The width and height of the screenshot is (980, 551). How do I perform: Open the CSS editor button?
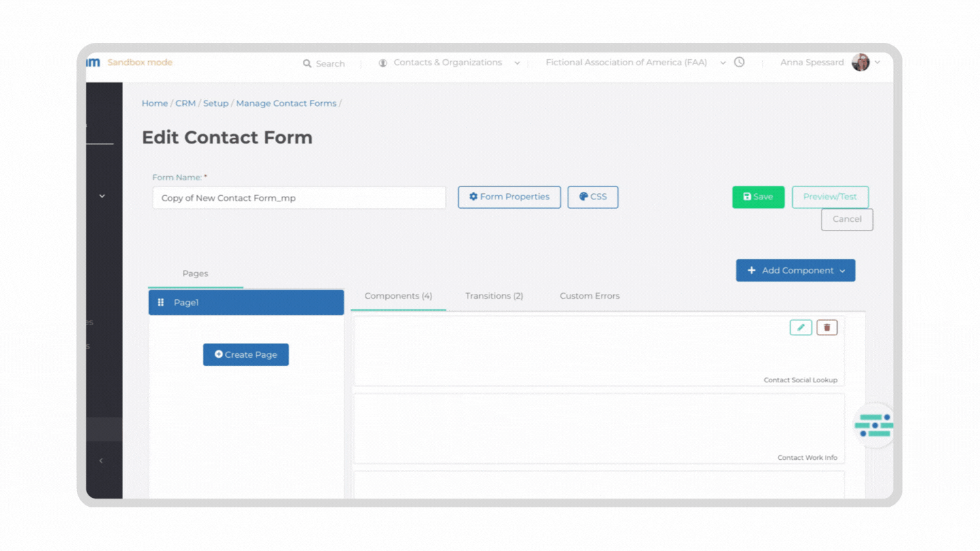pyautogui.click(x=593, y=197)
